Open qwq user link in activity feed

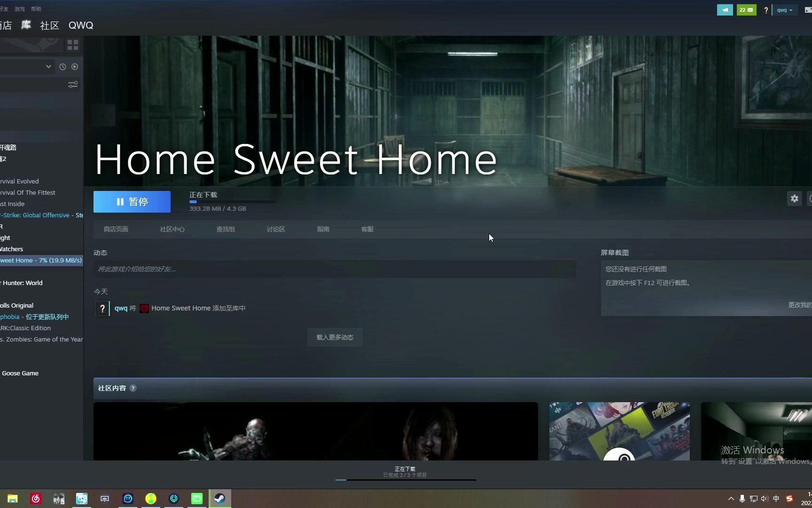121,308
